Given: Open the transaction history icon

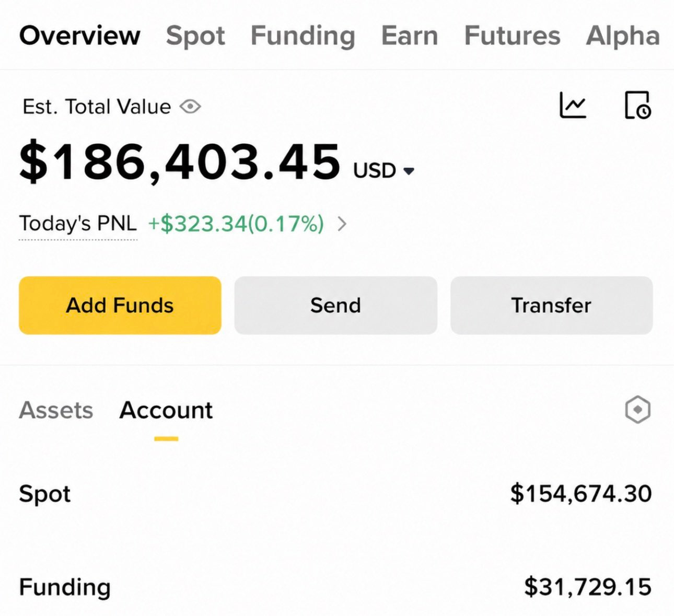Looking at the screenshot, I should point(638,105).
